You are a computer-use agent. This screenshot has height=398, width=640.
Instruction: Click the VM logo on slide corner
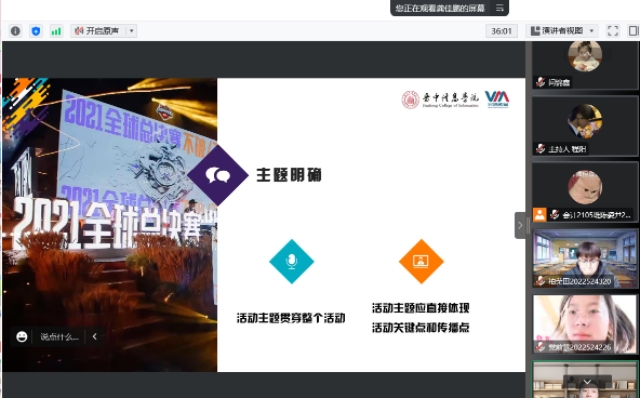(x=497, y=99)
